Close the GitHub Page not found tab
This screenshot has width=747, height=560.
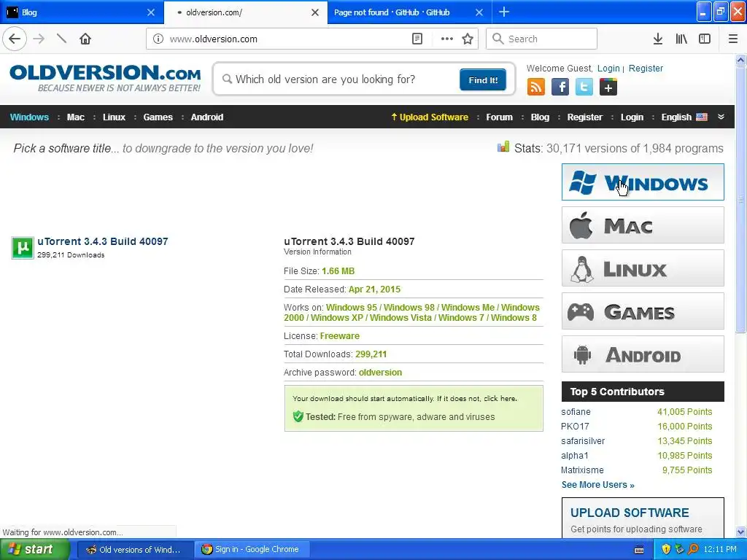pyautogui.click(x=479, y=12)
